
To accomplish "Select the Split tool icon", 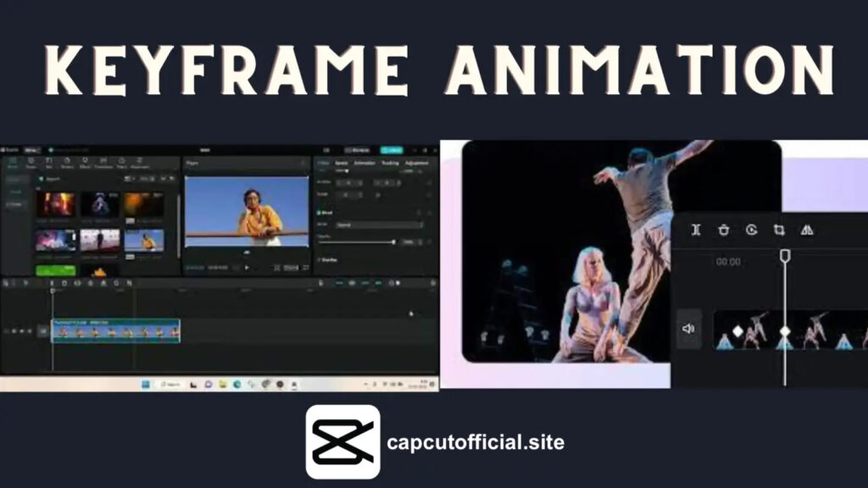I will pos(696,230).
